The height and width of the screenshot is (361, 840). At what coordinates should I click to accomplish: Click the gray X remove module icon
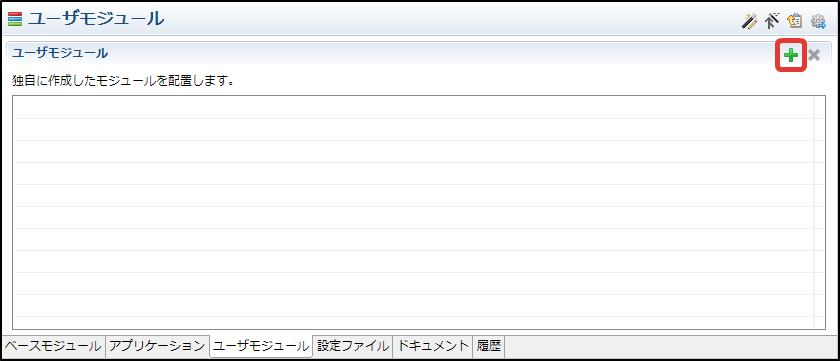point(814,55)
